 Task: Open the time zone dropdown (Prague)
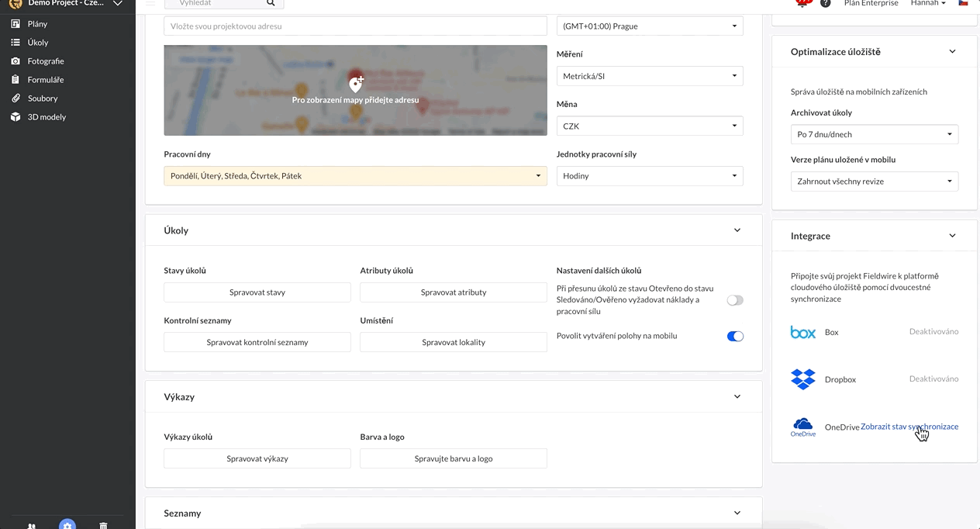[x=650, y=26]
